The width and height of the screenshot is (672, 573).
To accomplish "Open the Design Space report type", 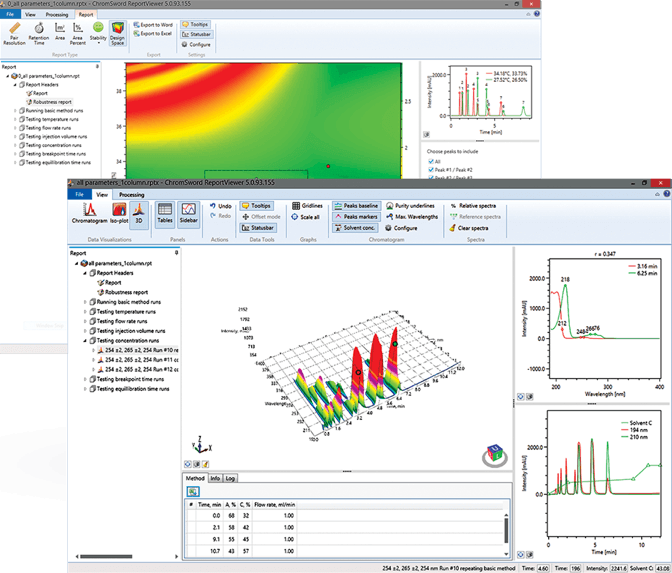I will 119,35.
